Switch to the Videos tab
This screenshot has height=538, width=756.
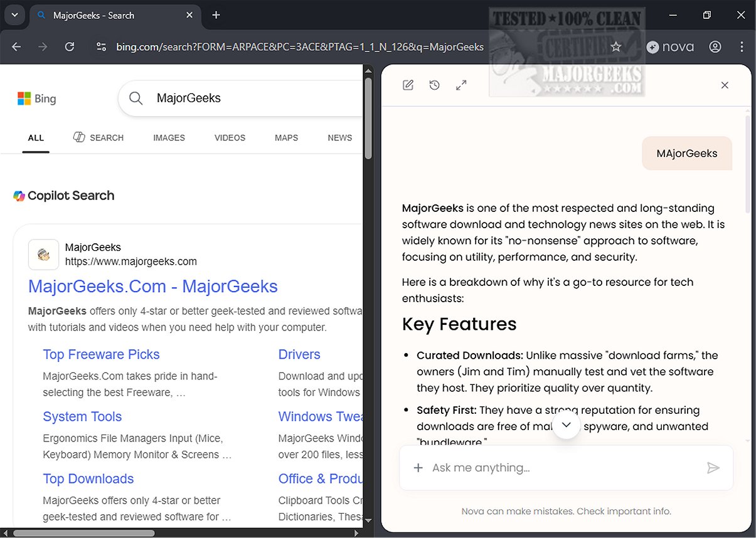point(230,138)
